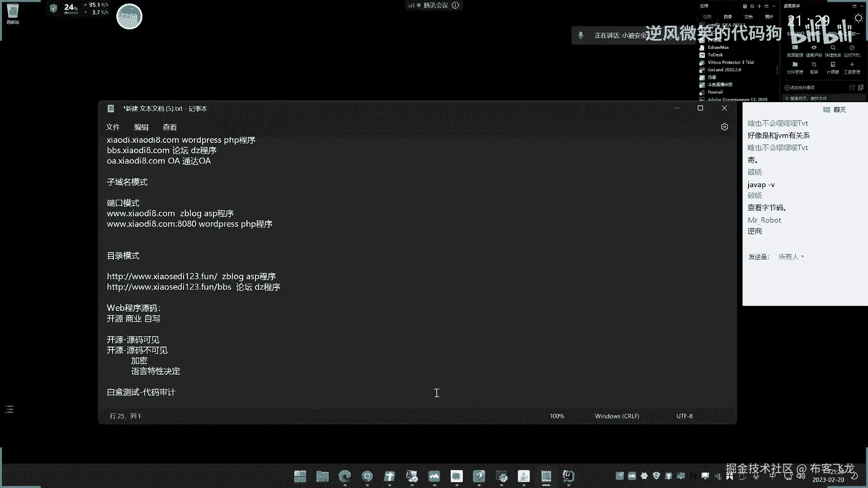The height and width of the screenshot is (488, 868).
Task: Collapse the 应用 panel using chevron arrow
Action: point(774,6)
